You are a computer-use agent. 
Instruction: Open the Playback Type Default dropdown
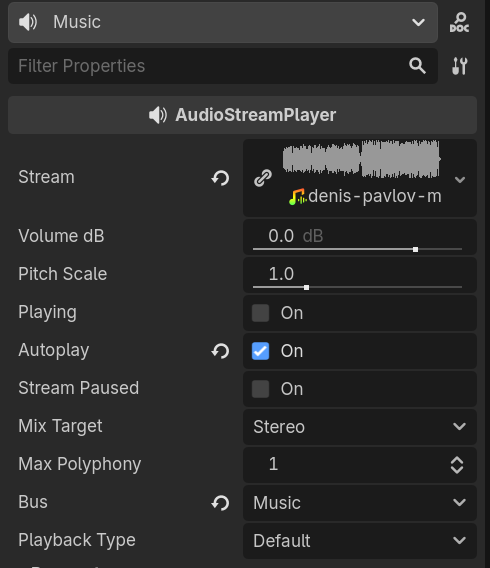coord(360,541)
